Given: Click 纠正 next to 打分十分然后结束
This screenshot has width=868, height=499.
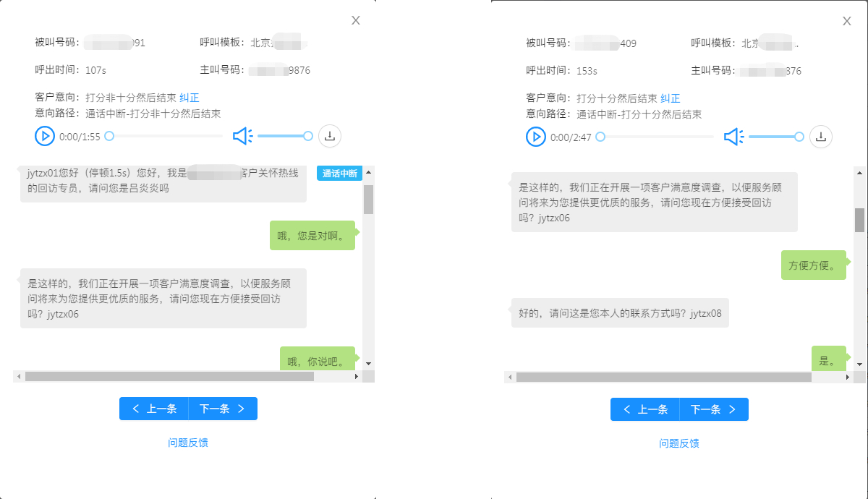Looking at the screenshot, I should point(669,97).
